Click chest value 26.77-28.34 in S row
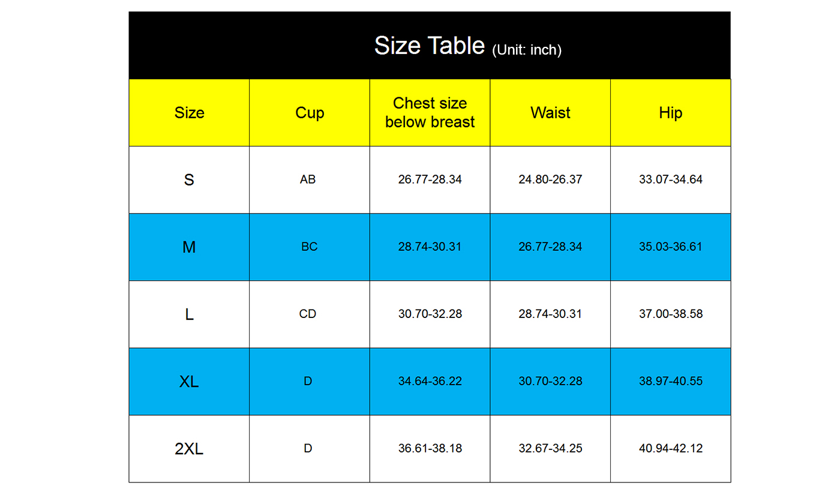 coord(430,179)
